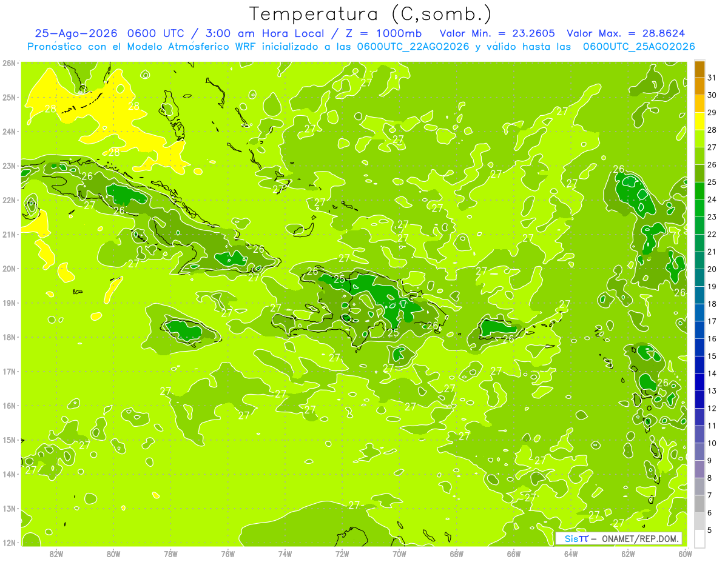This screenshot has height=562, width=728.
Task: Click the "0600UTC_22AGO2026" initialization time
Action: pos(413,47)
